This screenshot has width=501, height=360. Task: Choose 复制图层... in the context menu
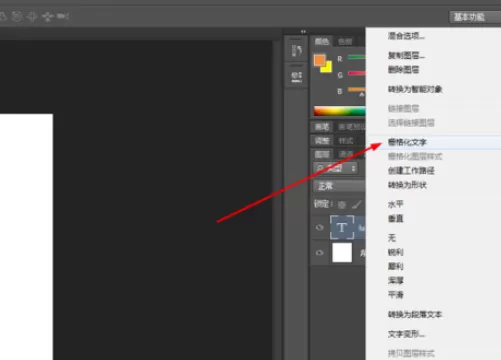[406, 55]
